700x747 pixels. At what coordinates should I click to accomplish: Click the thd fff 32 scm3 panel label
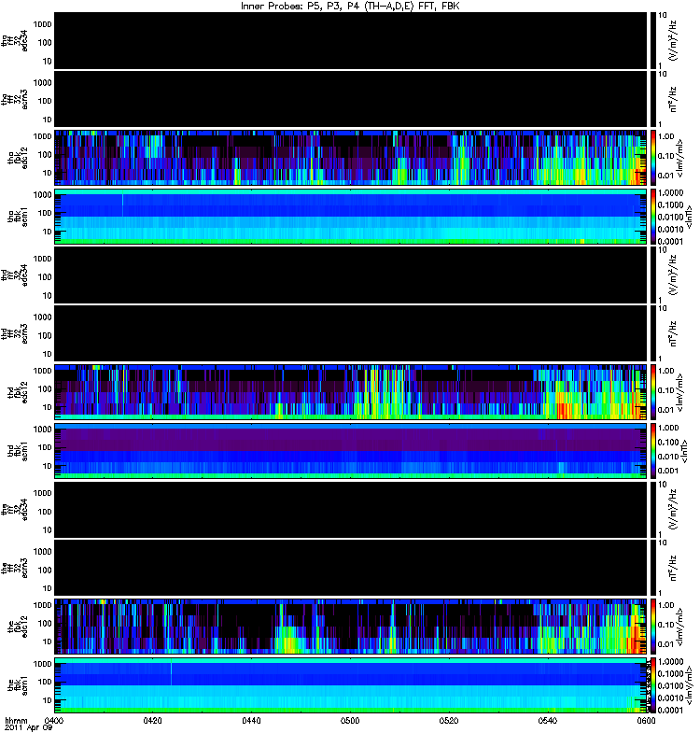[x=15, y=333]
